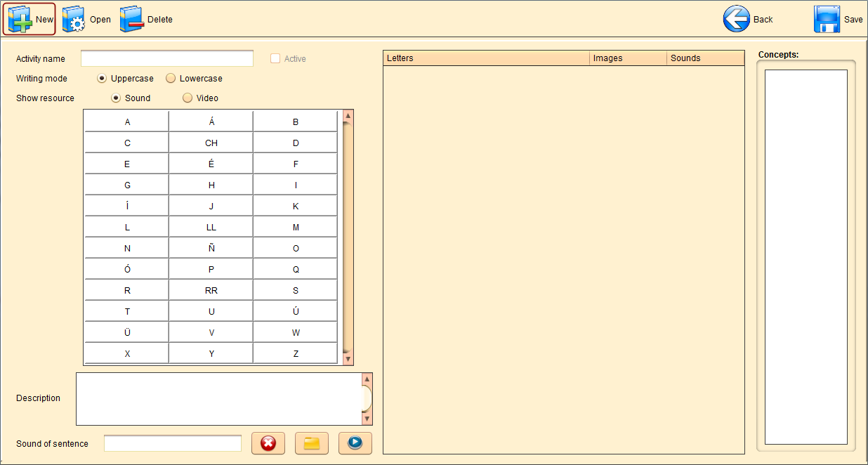Click the Sounds column header

[x=705, y=58]
